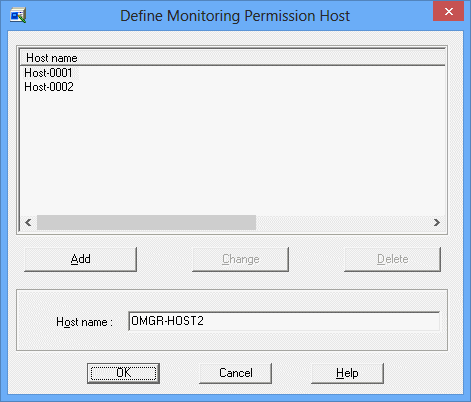Click the Add button
Viewport: 471px width, 402px height.
pyautogui.click(x=80, y=259)
